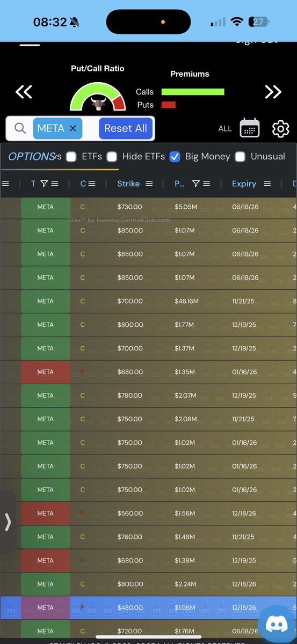Expand the left side panel arrow
297x644 pixels.
point(8,522)
